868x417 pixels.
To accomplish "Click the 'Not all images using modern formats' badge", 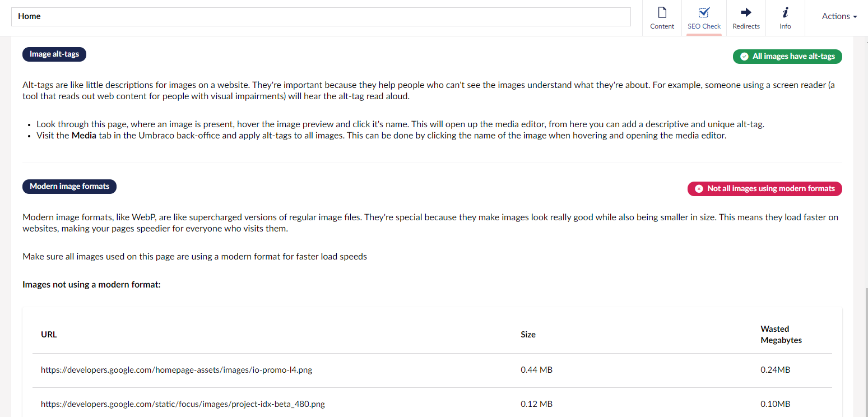I will pyautogui.click(x=764, y=188).
